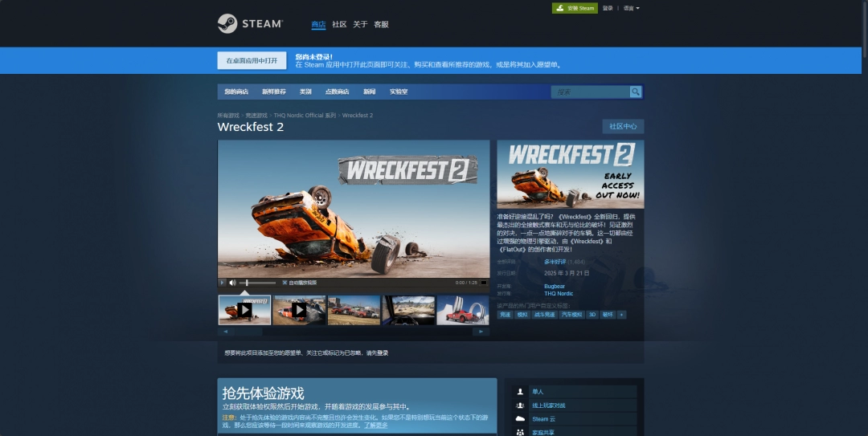
Task: Click the fullscreen icon on the video player
Action: coord(485,283)
